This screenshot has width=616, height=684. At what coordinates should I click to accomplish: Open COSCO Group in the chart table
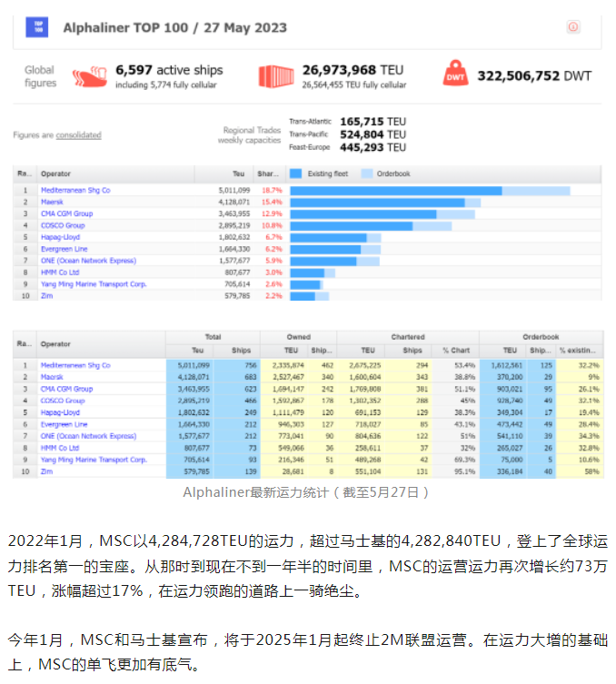click(63, 225)
